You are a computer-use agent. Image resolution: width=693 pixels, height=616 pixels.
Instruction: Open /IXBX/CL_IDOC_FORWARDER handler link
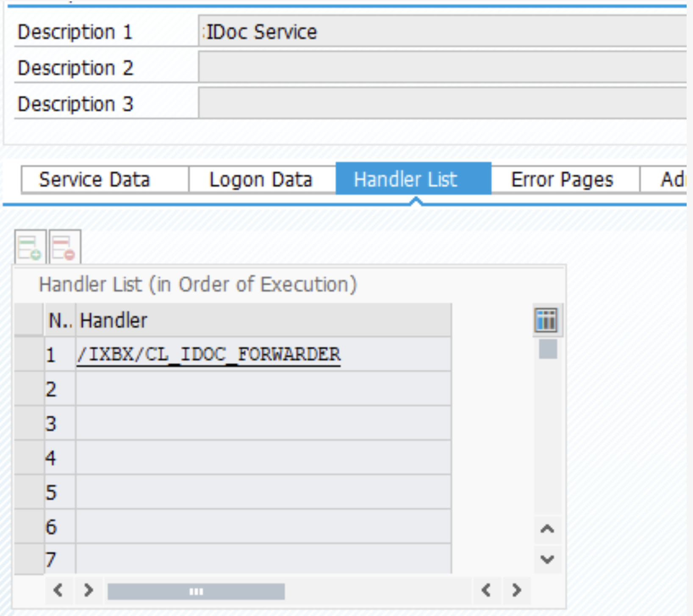(x=209, y=355)
